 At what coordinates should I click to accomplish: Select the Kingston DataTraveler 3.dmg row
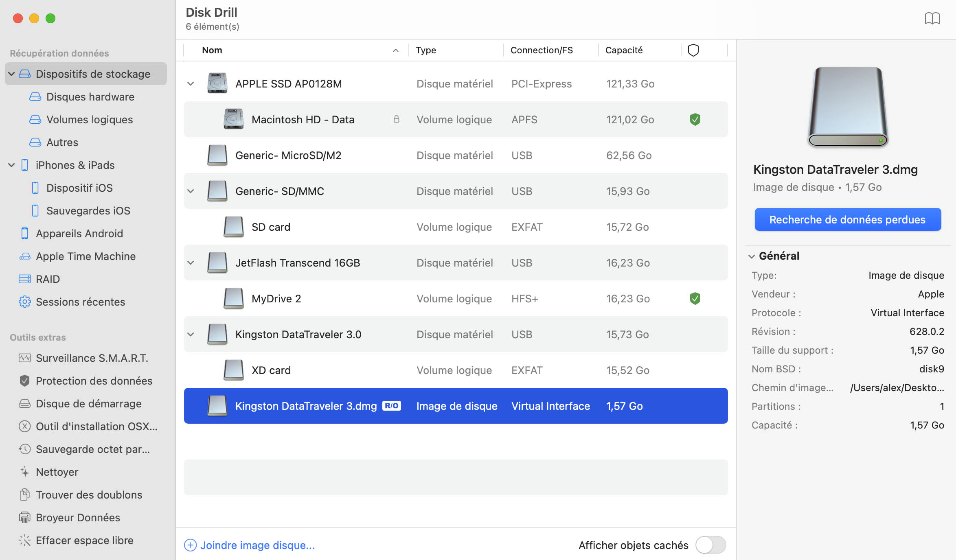coord(456,406)
